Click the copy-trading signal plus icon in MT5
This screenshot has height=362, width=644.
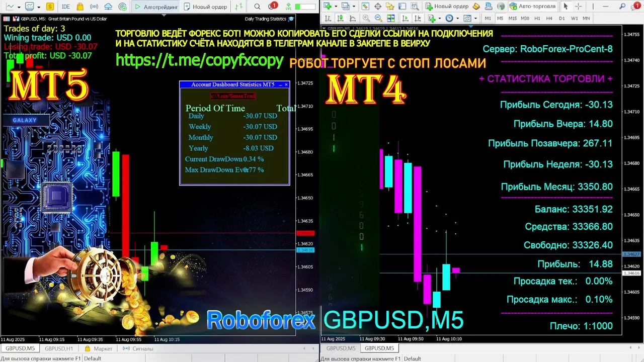123,7
